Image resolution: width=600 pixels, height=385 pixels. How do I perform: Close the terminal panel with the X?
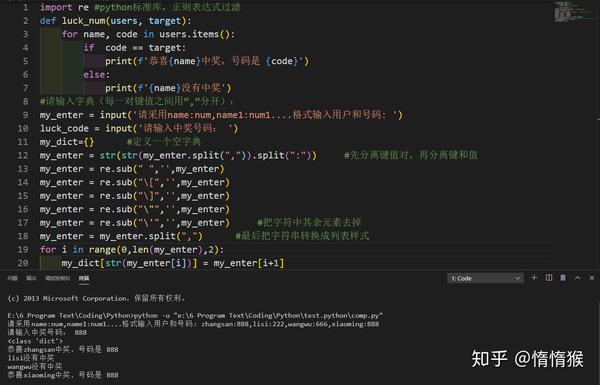coord(592,278)
